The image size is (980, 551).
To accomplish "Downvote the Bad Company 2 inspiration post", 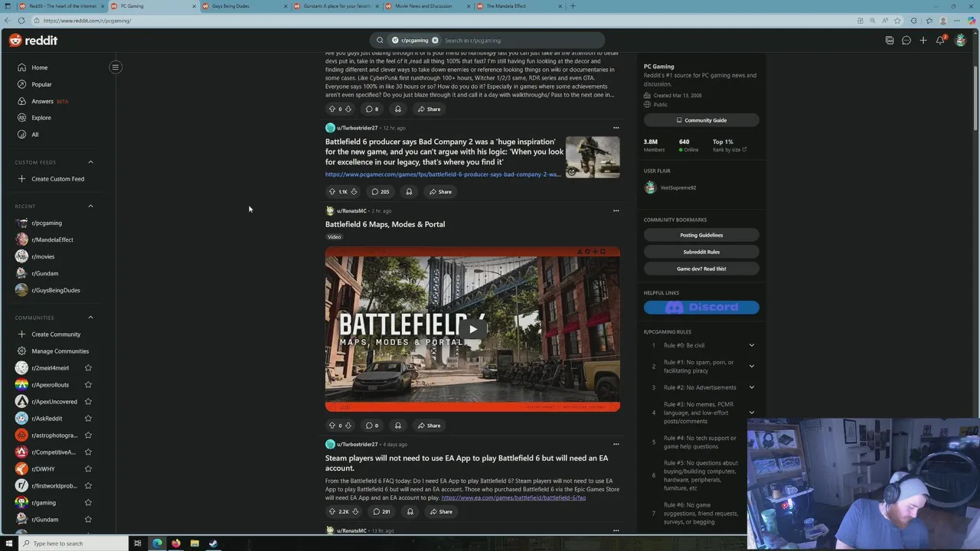I will (x=354, y=191).
